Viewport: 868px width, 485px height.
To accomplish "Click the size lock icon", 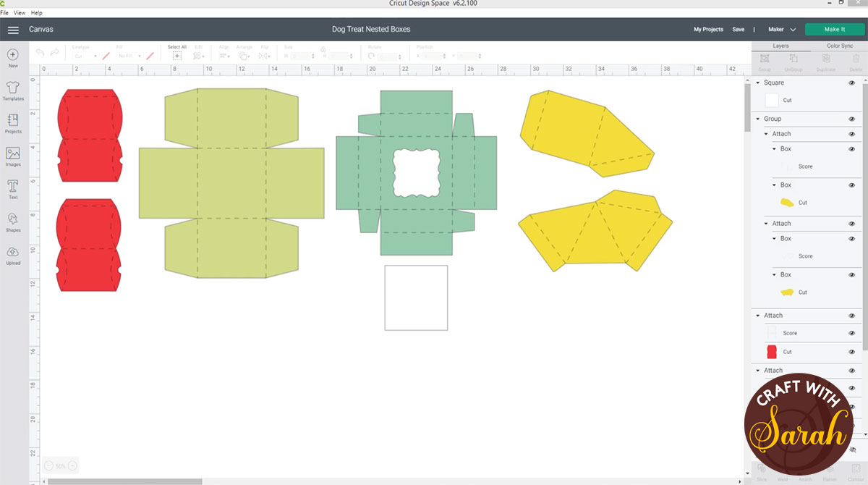I will (323, 51).
